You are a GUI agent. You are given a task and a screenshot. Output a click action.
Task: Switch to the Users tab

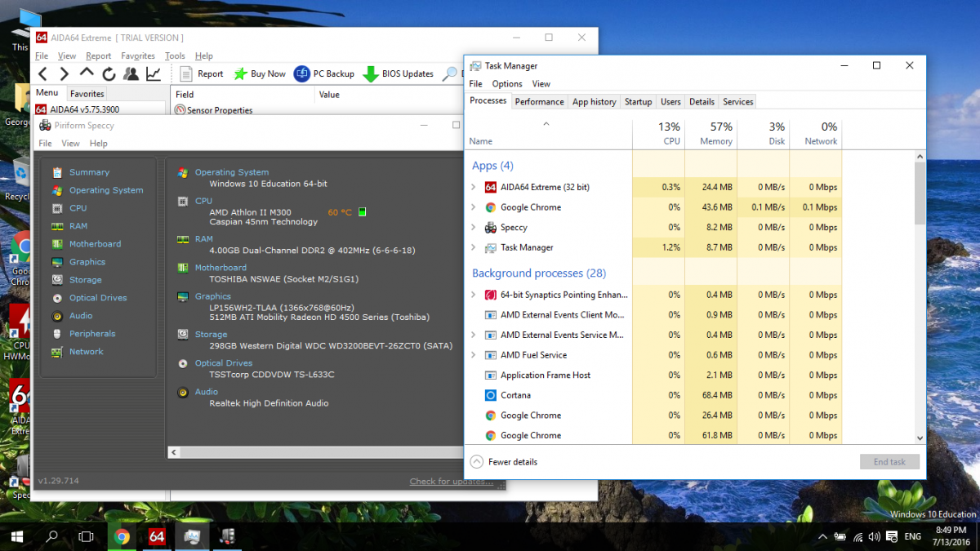pos(670,102)
